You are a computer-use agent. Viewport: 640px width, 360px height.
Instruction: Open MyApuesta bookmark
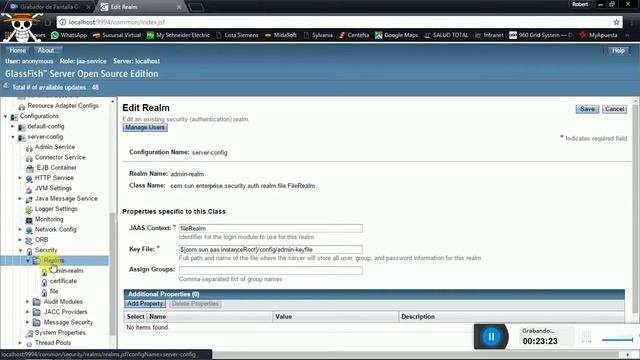tap(598, 36)
